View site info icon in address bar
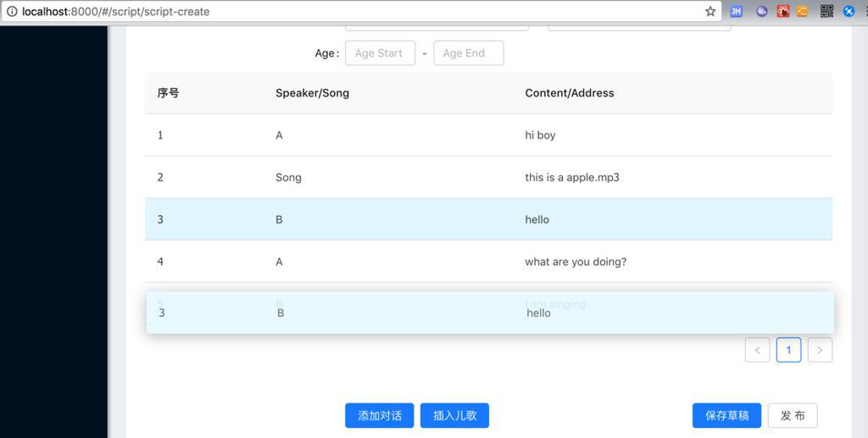Viewport: 868px width, 438px height. 12,12
